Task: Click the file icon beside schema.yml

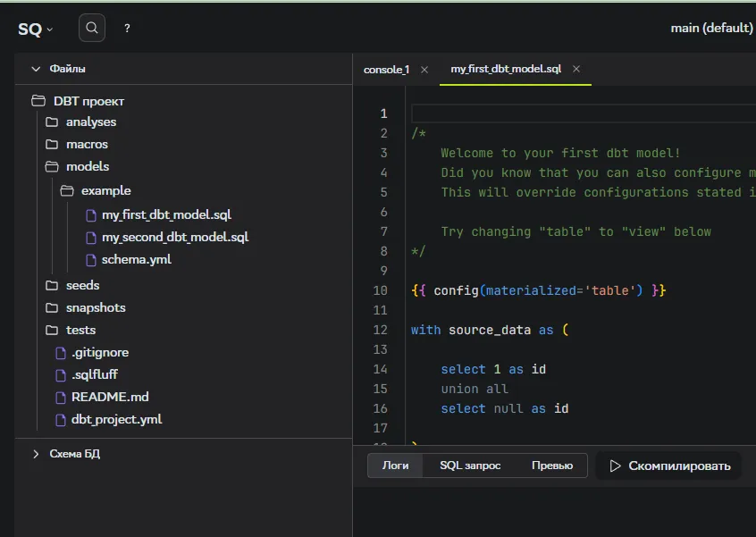Action: [90, 260]
